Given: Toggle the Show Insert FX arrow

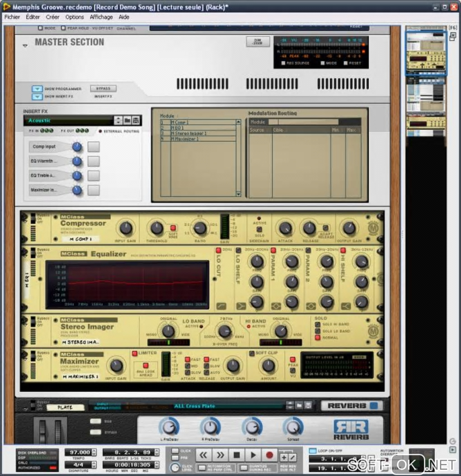Looking at the screenshot, I should (x=37, y=97).
